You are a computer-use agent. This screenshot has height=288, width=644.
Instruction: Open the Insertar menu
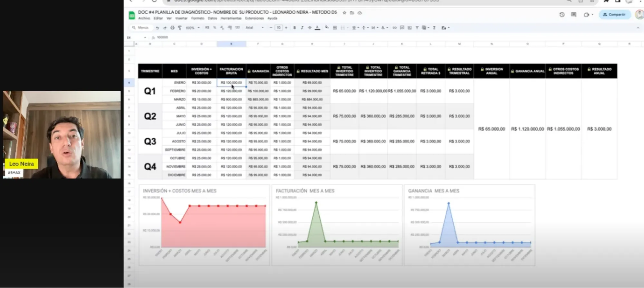click(x=181, y=18)
